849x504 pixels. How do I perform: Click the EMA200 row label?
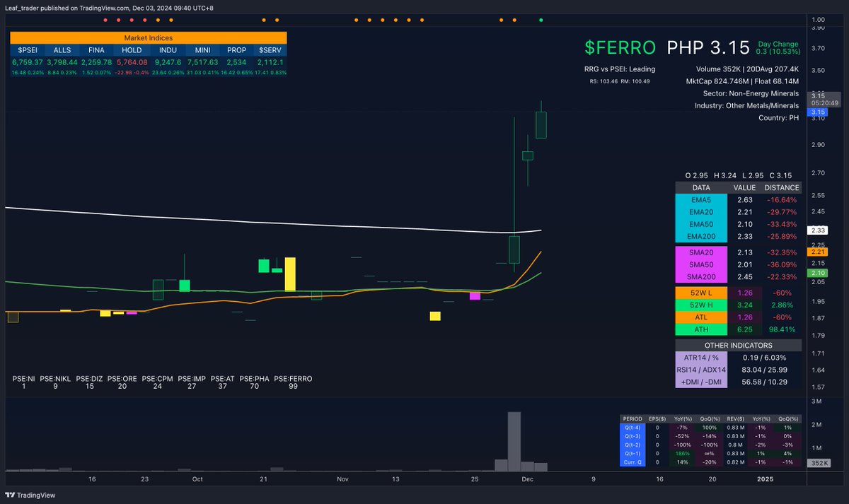(701, 236)
